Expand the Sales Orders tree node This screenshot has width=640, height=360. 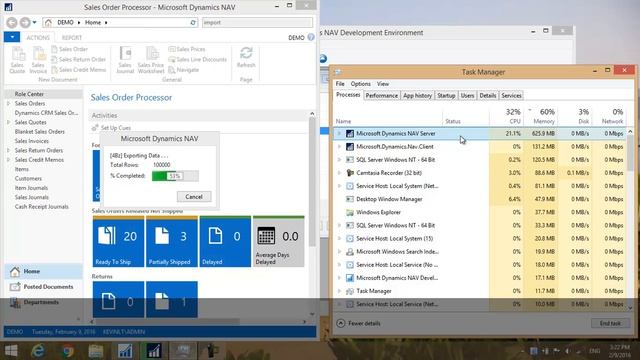[9, 104]
